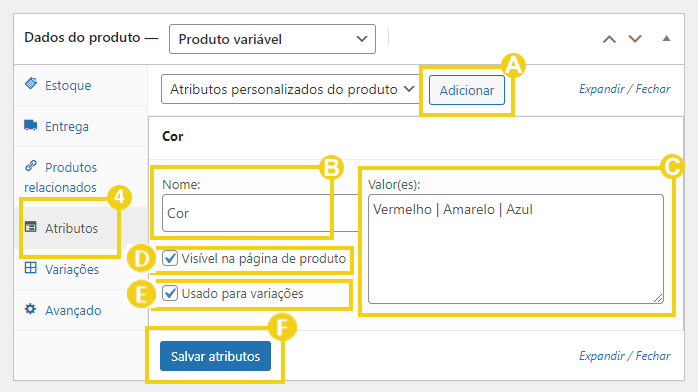Collapse the Dados do produto panel triangle
Screen dimensions: 698x392
click(x=666, y=39)
